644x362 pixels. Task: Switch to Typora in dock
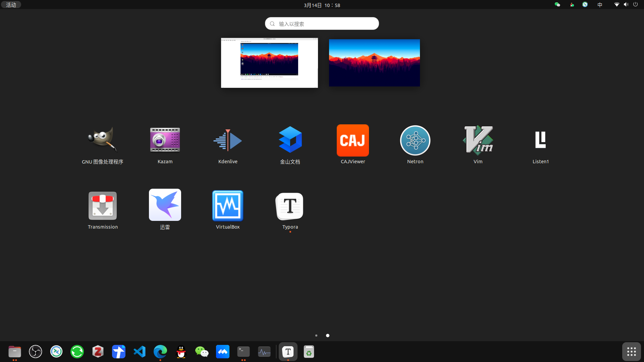pyautogui.click(x=288, y=352)
